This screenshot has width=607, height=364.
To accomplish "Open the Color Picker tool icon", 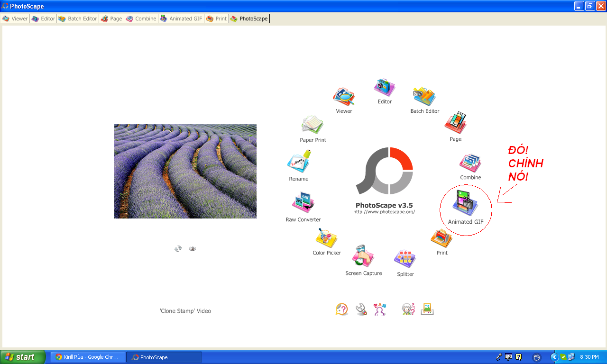I will [327, 238].
